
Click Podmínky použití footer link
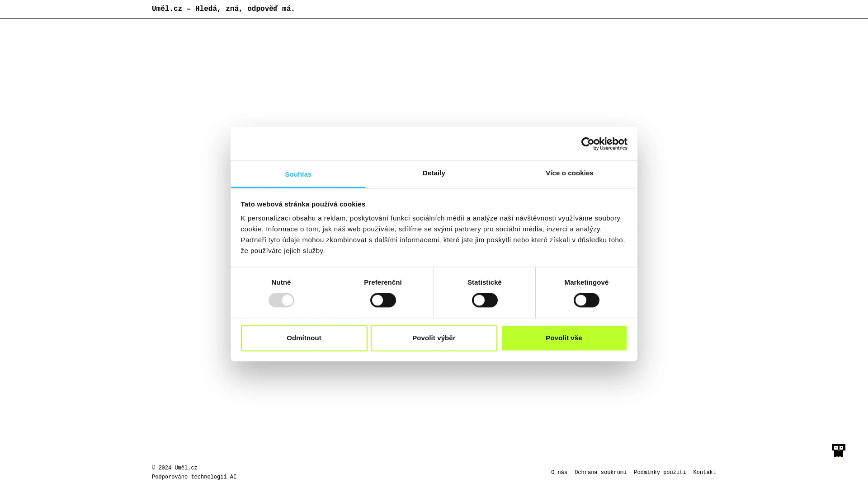tap(659, 472)
